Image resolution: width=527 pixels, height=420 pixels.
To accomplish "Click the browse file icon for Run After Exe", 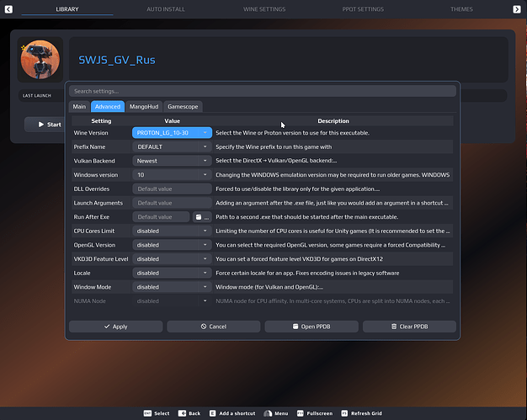I will point(202,217).
